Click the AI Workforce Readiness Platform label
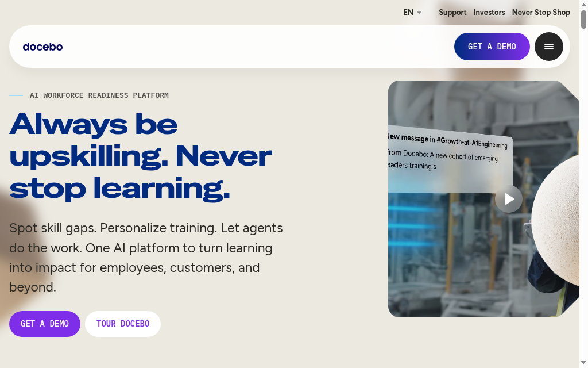Viewport: 588px width, 368px height. pos(99,95)
